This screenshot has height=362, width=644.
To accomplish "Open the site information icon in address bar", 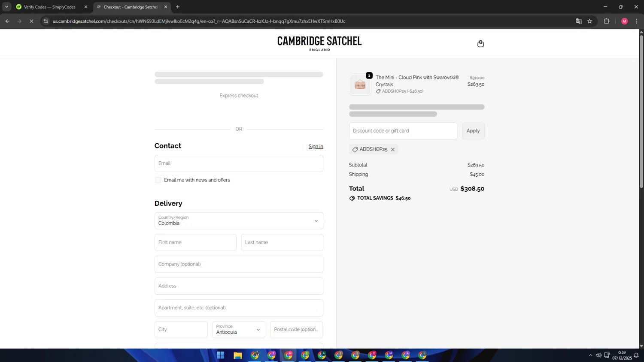I will tap(46, 21).
